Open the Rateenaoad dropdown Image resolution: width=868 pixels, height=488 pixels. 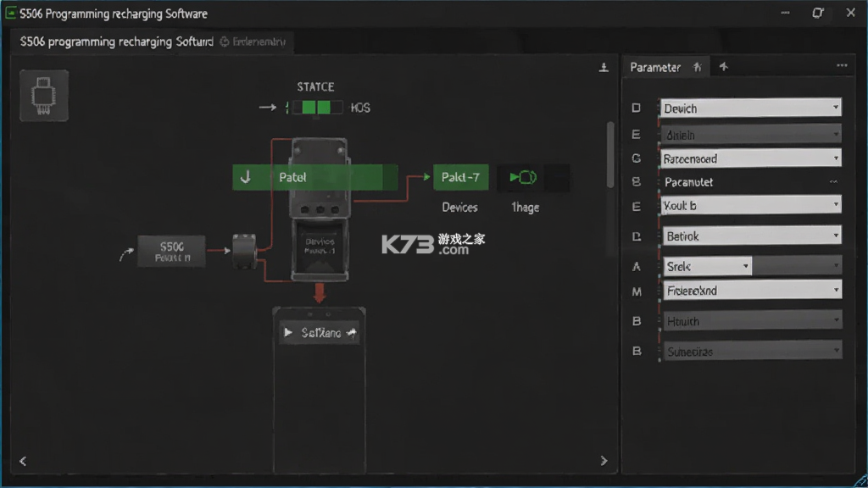(x=751, y=158)
